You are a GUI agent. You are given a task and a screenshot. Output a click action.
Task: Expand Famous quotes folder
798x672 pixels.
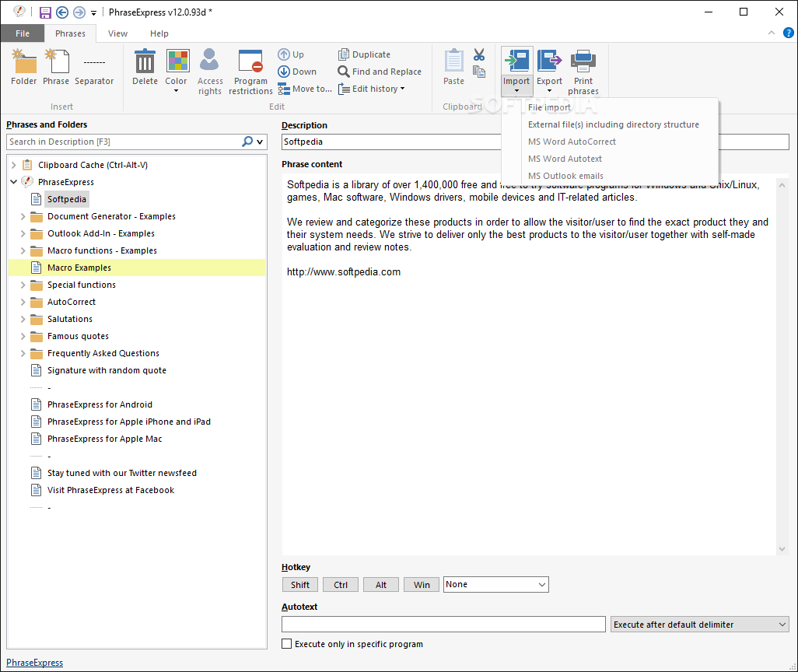[x=23, y=336]
